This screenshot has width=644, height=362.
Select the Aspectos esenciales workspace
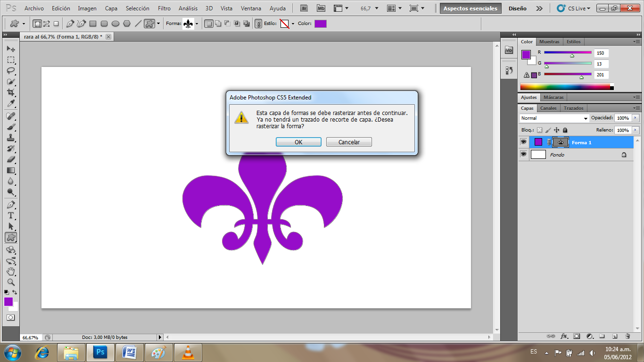tap(470, 8)
